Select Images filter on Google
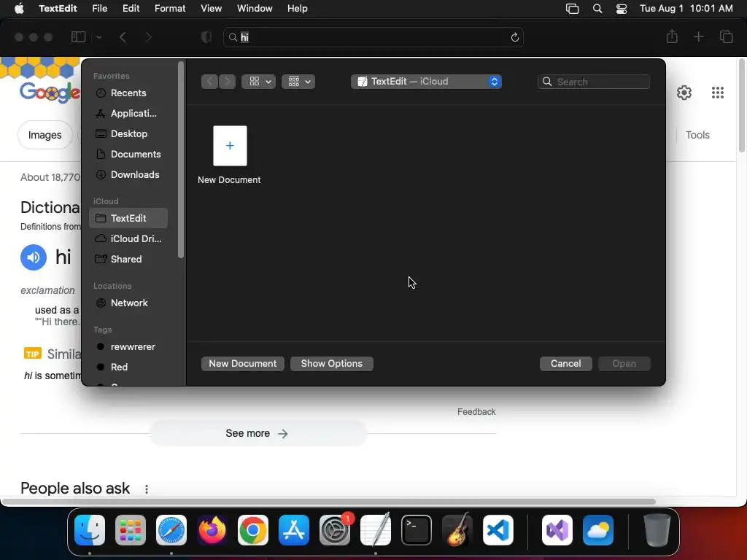 click(x=44, y=135)
